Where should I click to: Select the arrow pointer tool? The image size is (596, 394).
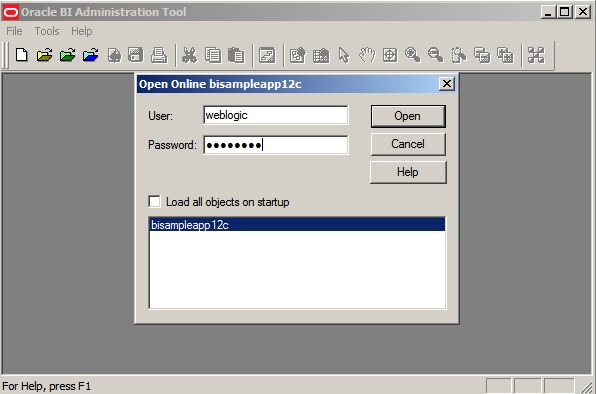click(344, 55)
